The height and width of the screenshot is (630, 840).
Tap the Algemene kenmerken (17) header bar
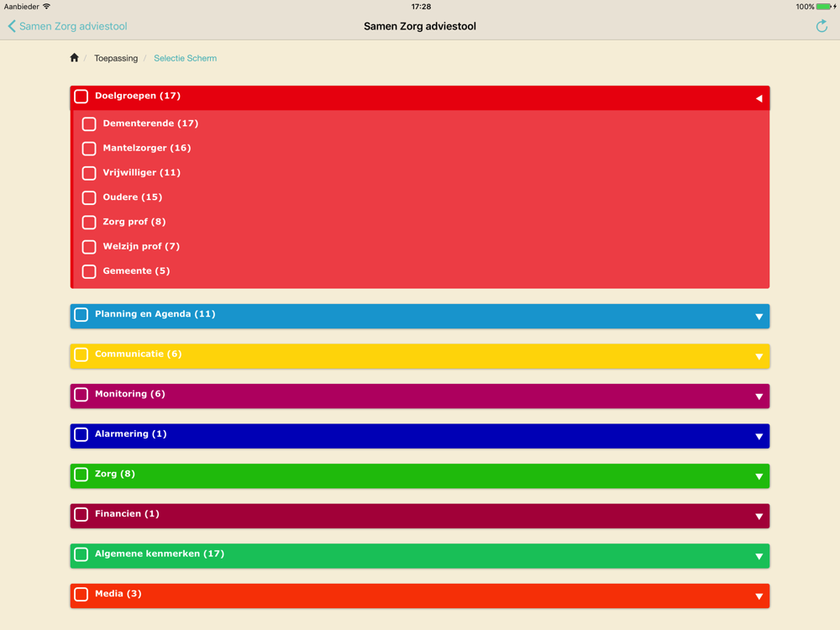click(x=420, y=555)
